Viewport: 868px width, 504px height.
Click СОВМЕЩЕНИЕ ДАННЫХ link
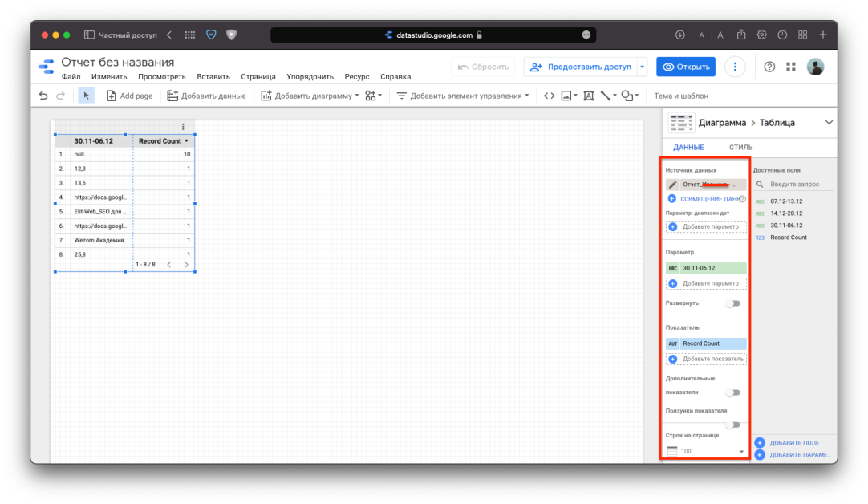(710, 199)
